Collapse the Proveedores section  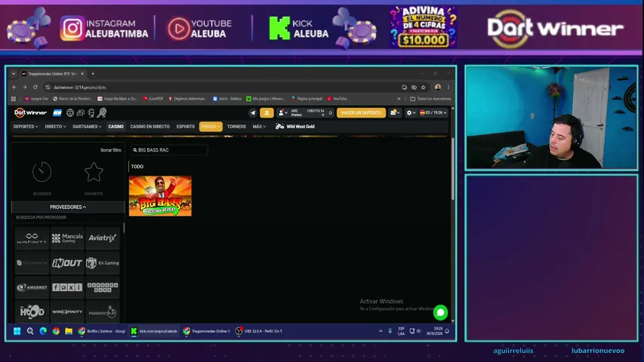coord(68,207)
